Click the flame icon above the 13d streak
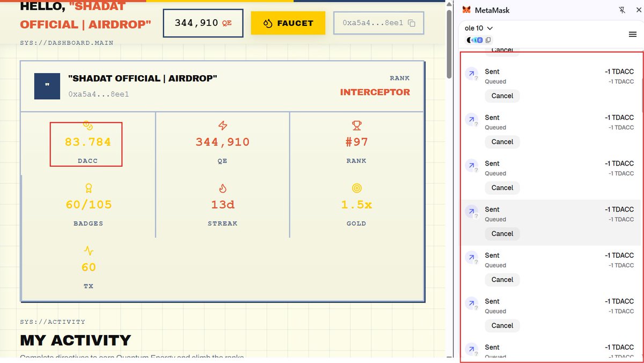Image resolution: width=644 pixels, height=363 pixels. point(223,188)
